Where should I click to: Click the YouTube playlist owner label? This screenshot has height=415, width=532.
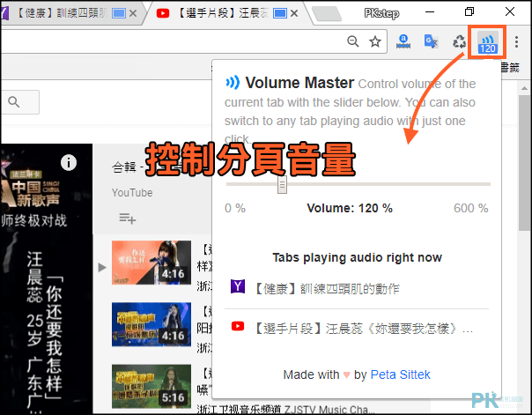(132, 193)
